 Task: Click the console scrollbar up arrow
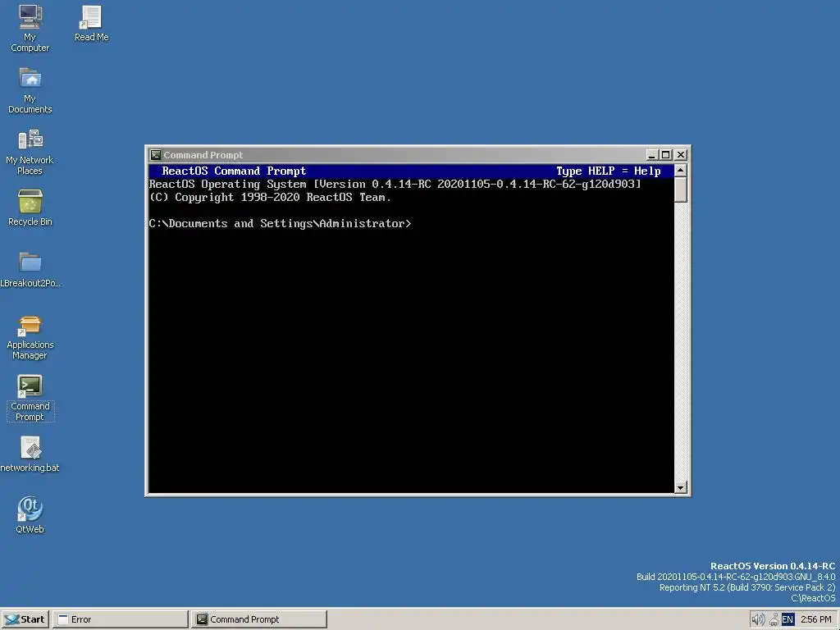(680, 171)
